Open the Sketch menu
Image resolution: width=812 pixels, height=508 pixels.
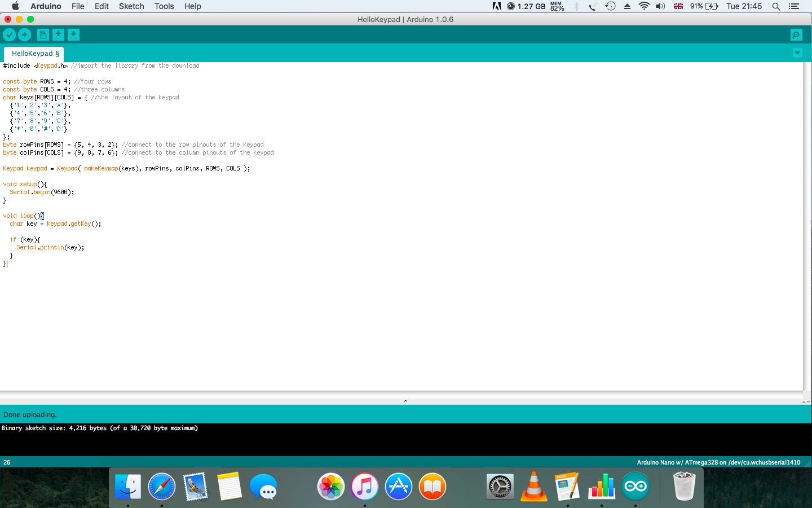(x=131, y=6)
